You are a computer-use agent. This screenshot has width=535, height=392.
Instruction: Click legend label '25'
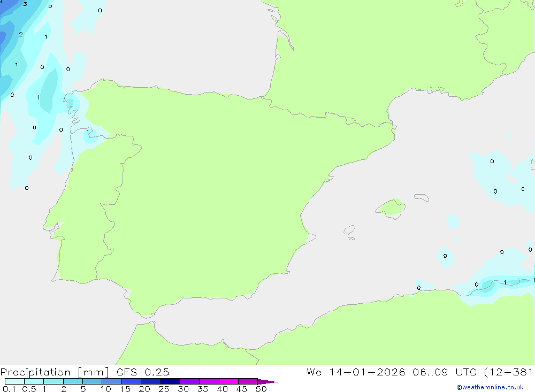click(x=164, y=389)
